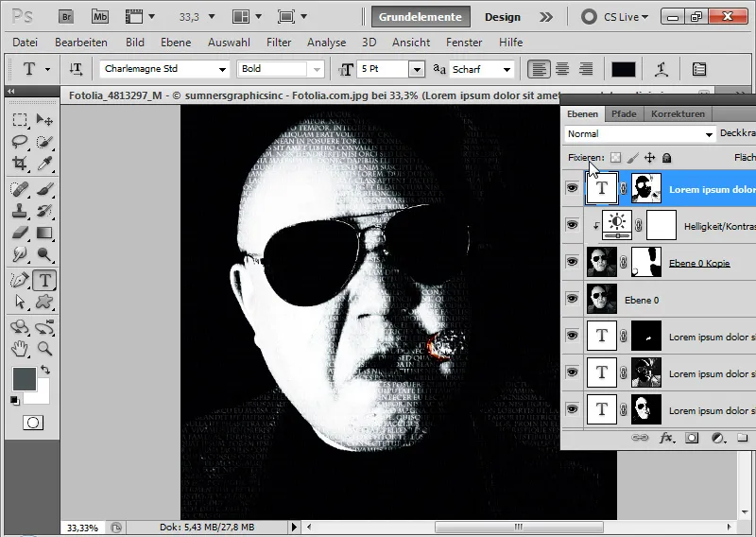Image resolution: width=756 pixels, height=537 pixels.
Task: Select the Gradient tool
Action: (x=44, y=233)
